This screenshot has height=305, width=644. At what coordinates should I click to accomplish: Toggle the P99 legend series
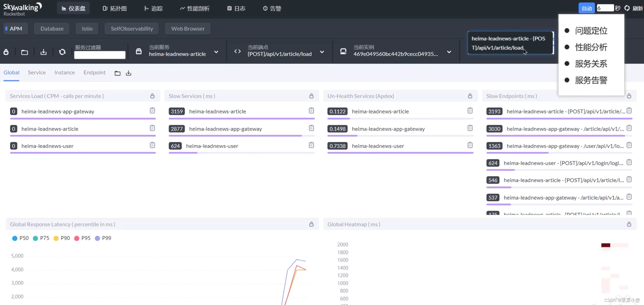[x=103, y=238]
